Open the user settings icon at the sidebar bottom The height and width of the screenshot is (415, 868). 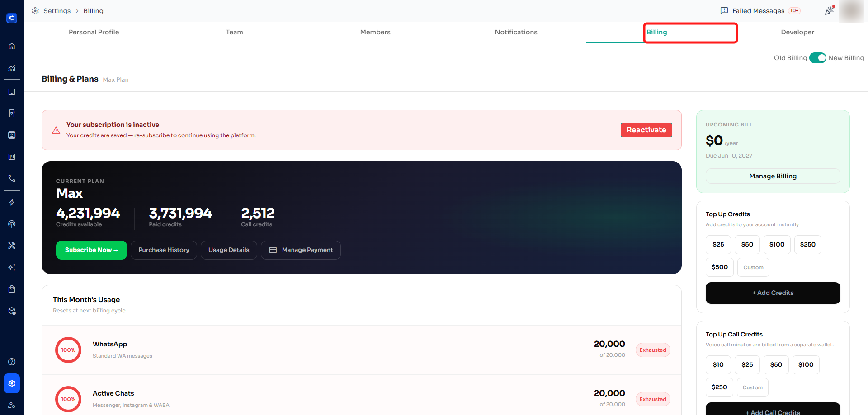(12, 405)
